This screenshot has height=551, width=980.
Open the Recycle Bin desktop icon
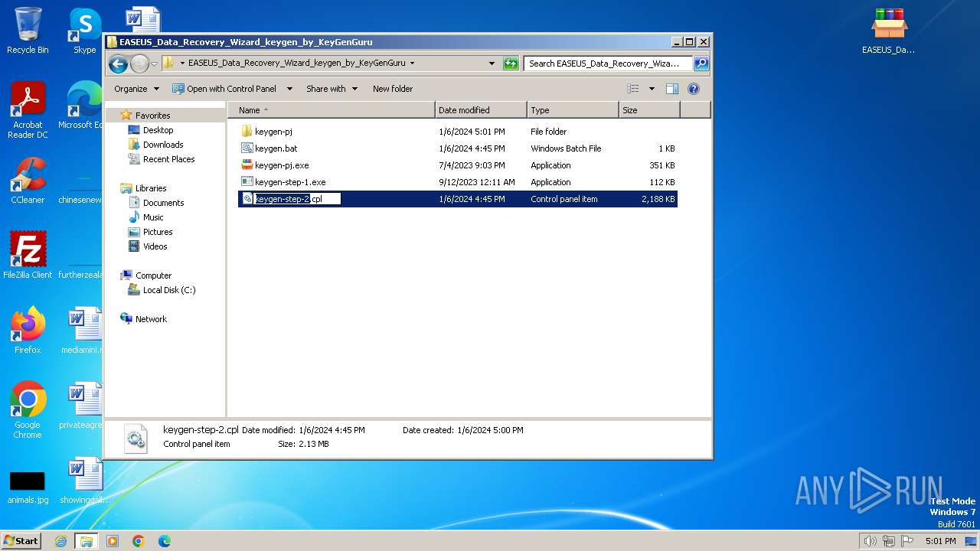tap(28, 31)
